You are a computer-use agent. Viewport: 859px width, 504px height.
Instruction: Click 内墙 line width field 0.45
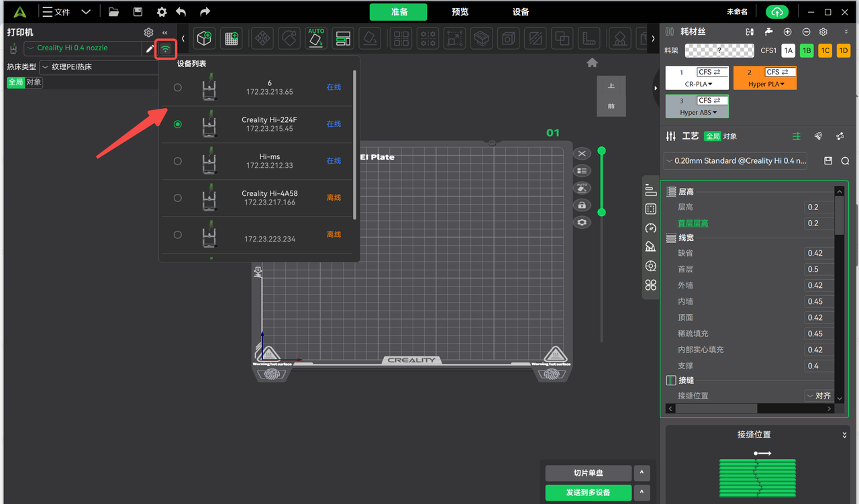(819, 301)
